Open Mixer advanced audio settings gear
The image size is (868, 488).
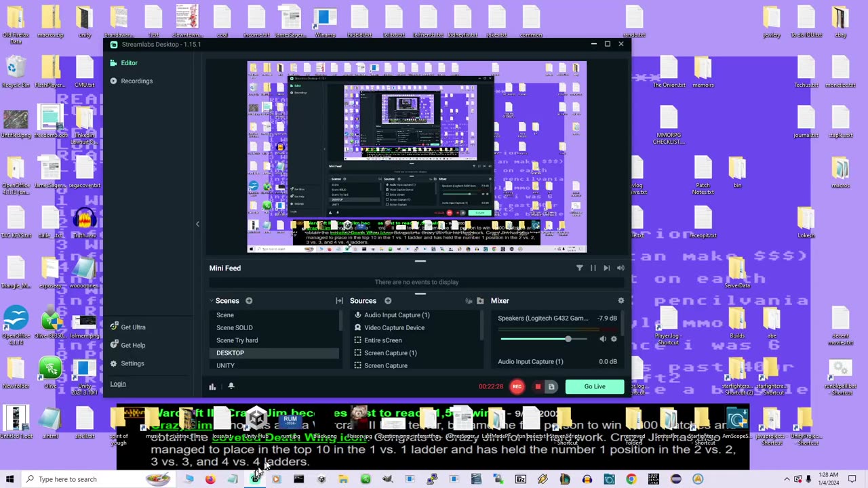pyautogui.click(x=620, y=301)
